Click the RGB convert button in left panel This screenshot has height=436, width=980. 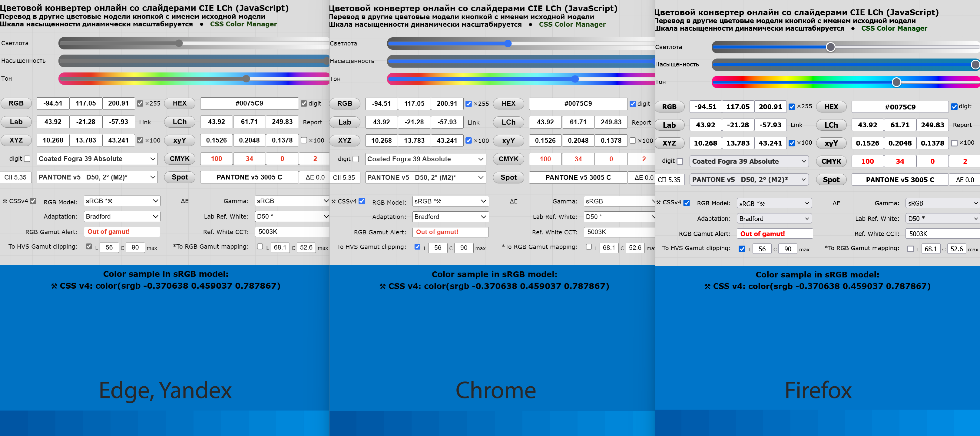point(16,103)
